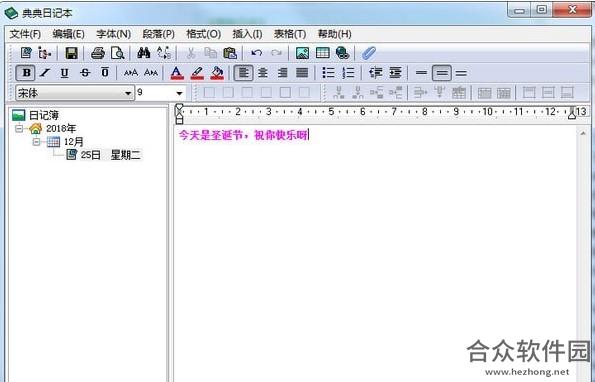The height and width of the screenshot is (382, 595).
Task: Toggle bold formatting button
Action: 26,72
